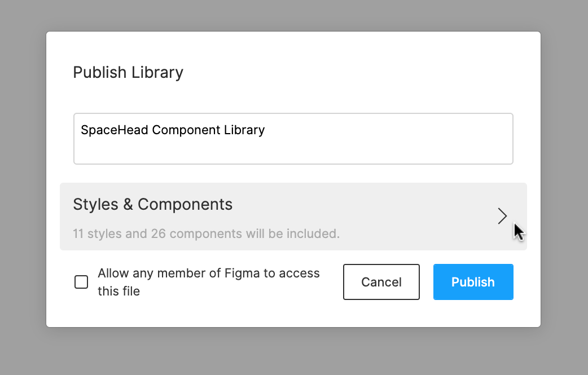Viewport: 588px width, 375px height.
Task: Click the "Styles & Components" title text
Action: (x=152, y=204)
